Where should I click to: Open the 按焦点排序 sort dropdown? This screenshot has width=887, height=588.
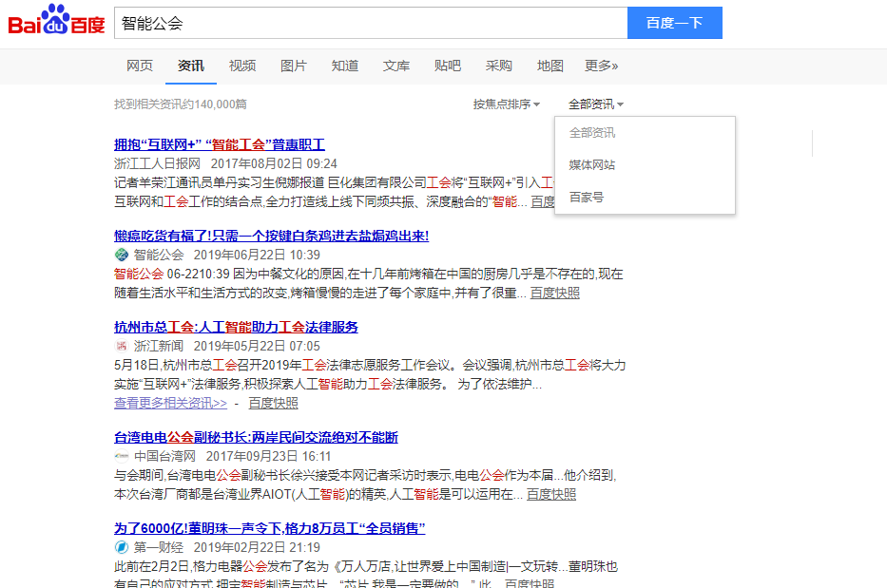(500, 103)
